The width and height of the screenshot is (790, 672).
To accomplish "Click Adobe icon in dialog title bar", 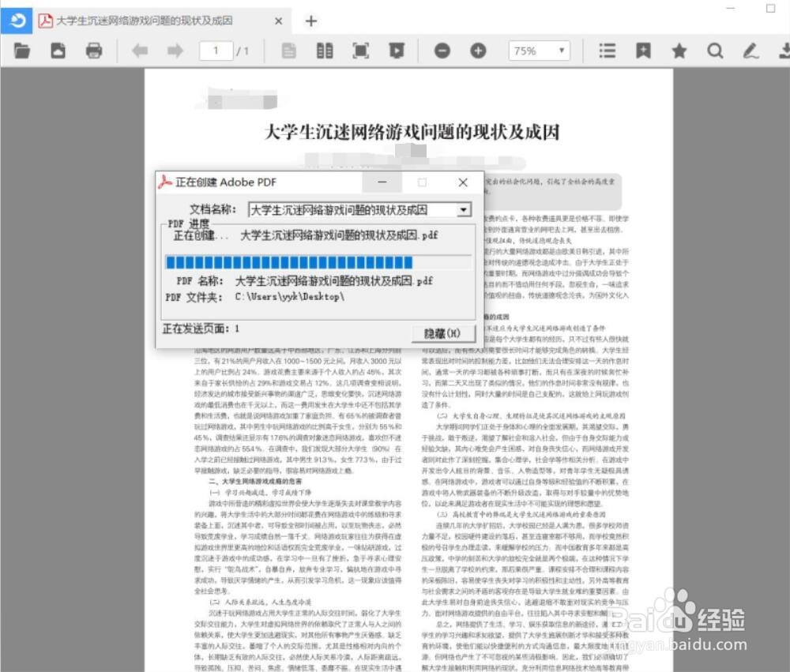I will (x=165, y=182).
